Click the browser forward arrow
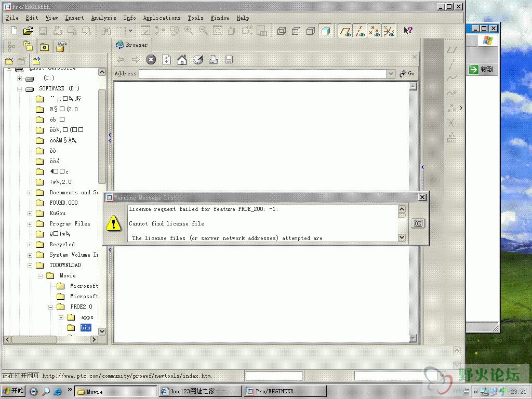The width and height of the screenshot is (532, 399). click(136, 60)
